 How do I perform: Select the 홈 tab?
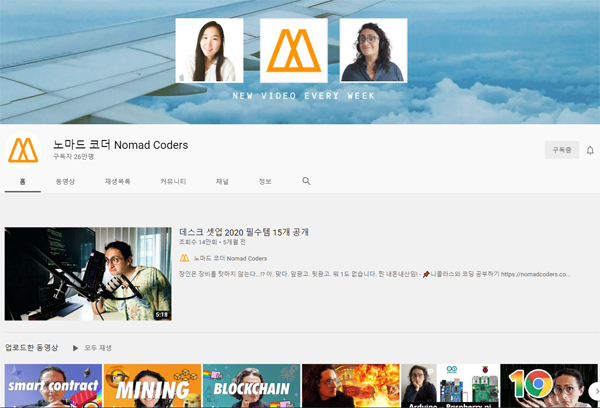point(23,181)
